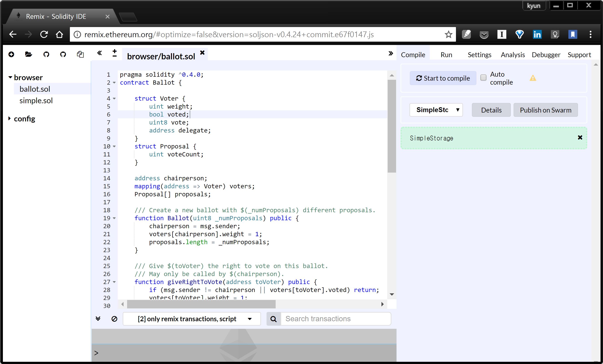
Task: Click the horizontal scrollbar right arrow
Action: pyautogui.click(x=382, y=304)
